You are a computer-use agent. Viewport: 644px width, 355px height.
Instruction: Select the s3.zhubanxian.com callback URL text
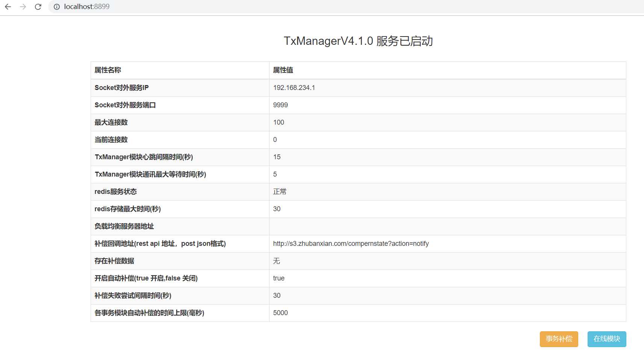click(x=351, y=244)
